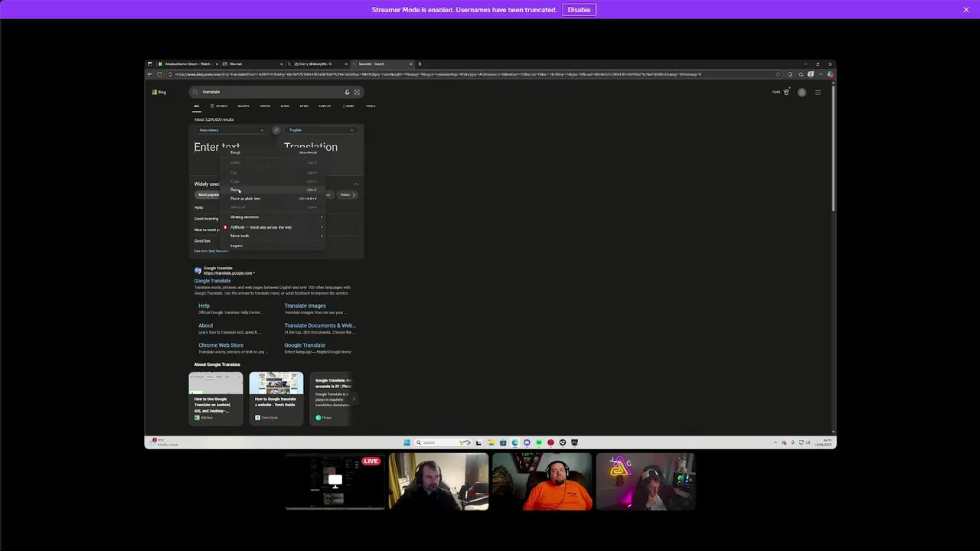
Task: Open the Tom's Guide Google Translate card
Action: 276,398
